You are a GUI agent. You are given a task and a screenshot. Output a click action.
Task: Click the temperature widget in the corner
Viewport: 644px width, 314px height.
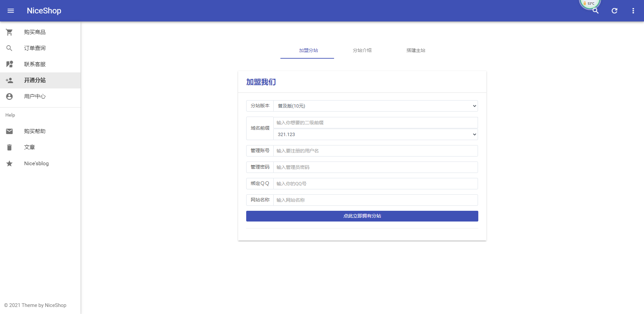coord(589,3)
